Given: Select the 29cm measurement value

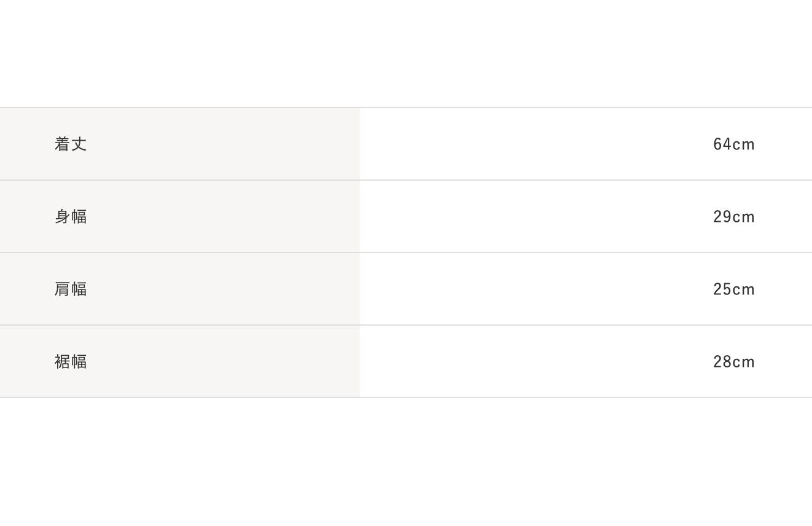Looking at the screenshot, I should [x=733, y=216].
